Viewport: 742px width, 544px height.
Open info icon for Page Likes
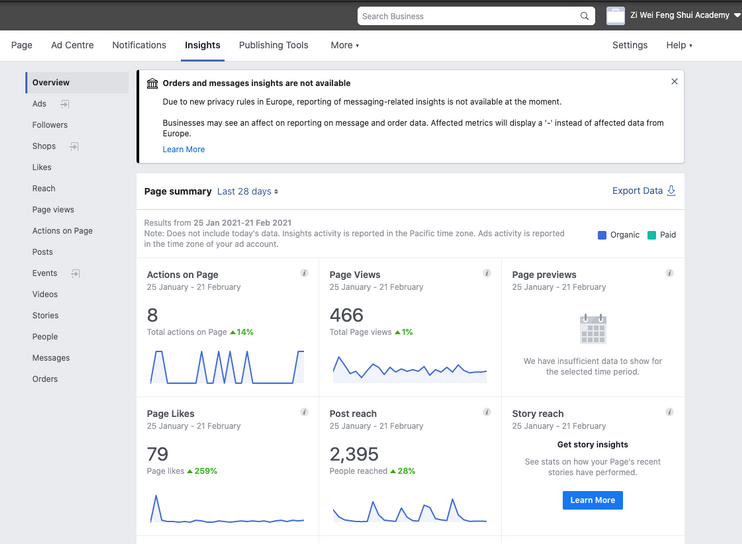coord(304,412)
